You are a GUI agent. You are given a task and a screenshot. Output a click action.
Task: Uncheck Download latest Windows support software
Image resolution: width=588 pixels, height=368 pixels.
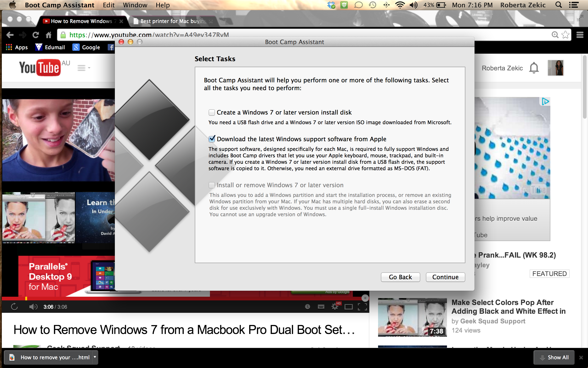point(212,139)
